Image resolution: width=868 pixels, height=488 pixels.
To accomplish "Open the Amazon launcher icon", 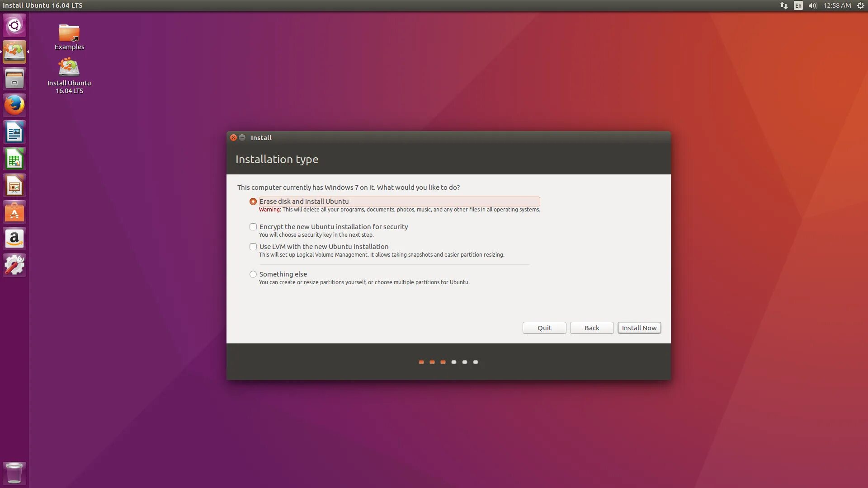I will (x=14, y=239).
